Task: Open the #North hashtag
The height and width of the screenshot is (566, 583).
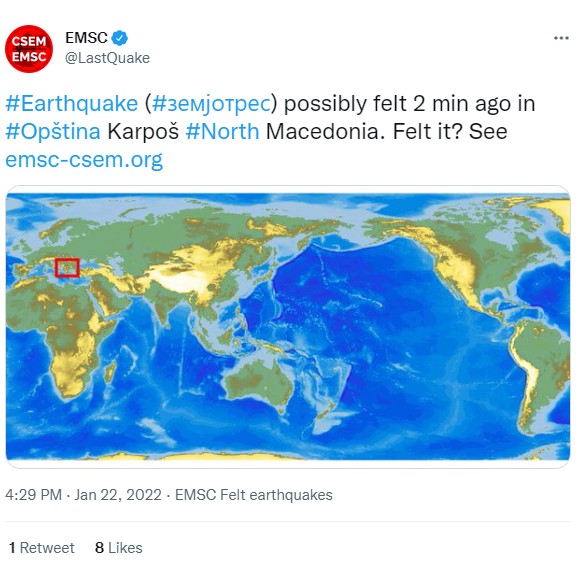Action: point(222,131)
